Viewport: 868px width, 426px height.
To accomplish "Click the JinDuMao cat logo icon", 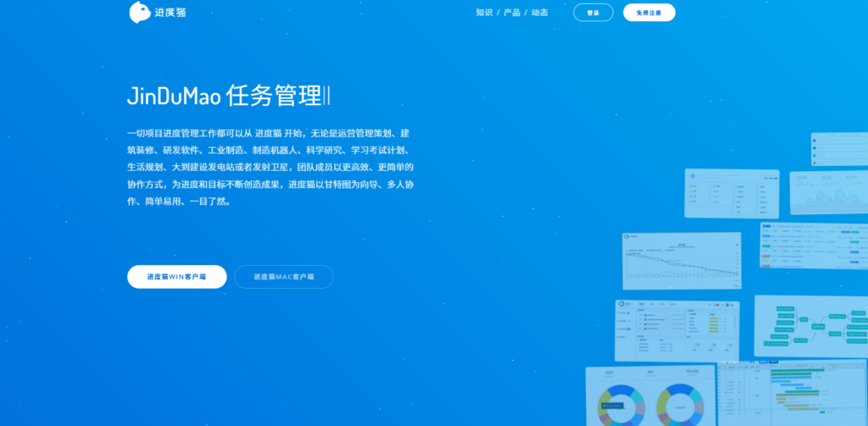I will (x=140, y=13).
